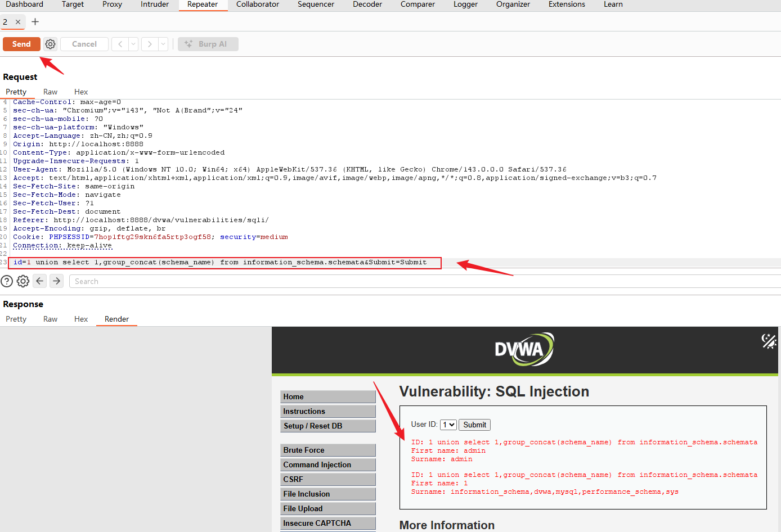
Task: Select Response Raw view tab
Action: [51, 319]
